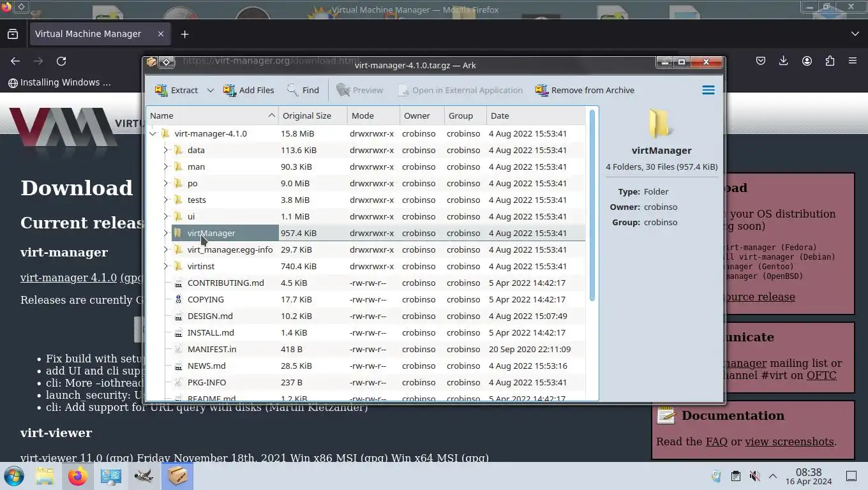Click Remove from Archive
The image size is (868, 490).
point(585,90)
